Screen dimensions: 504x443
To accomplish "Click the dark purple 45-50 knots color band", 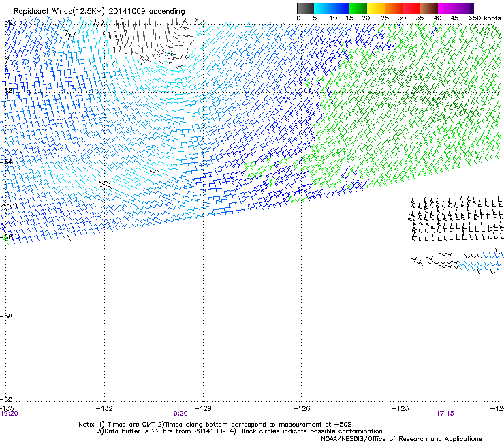I will 464,8.
